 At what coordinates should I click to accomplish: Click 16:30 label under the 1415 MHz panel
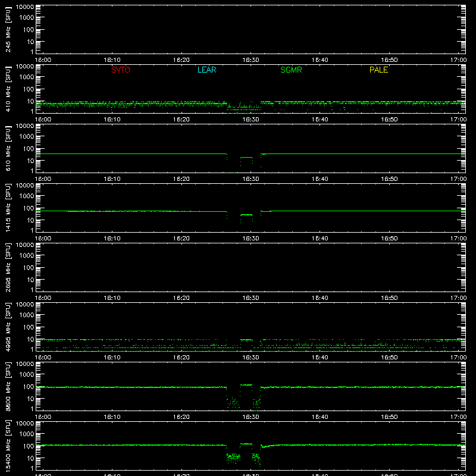pyautogui.click(x=250, y=239)
